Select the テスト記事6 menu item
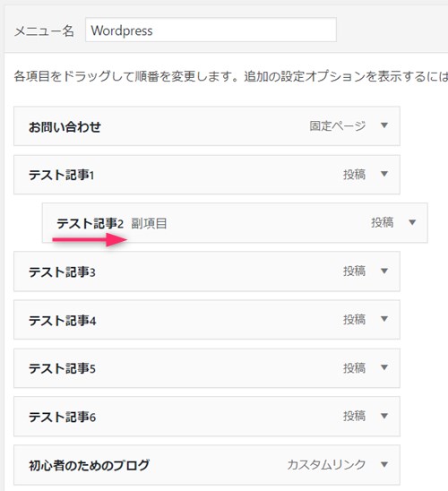This screenshot has width=448, height=491. tap(207, 416)
